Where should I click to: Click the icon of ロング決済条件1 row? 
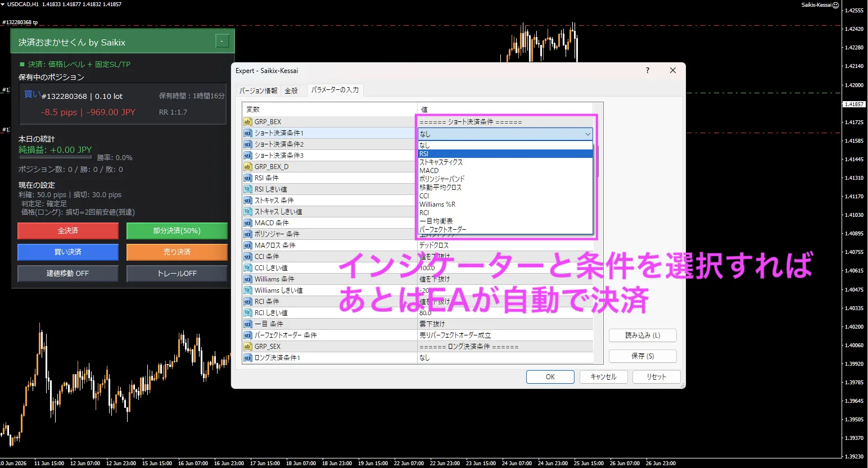point(247,358)
